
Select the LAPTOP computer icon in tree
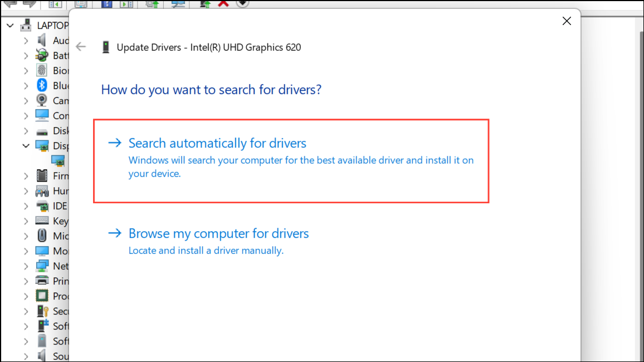coord(26,25)
